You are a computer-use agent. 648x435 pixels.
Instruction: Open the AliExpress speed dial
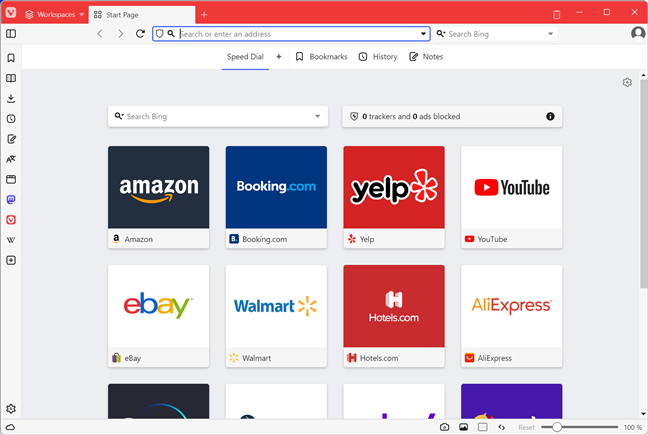512,316
